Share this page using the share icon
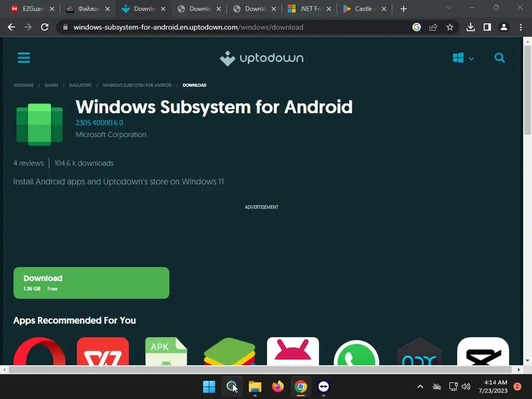This screenshot has height=399, width=532. [x=433, y=27]
